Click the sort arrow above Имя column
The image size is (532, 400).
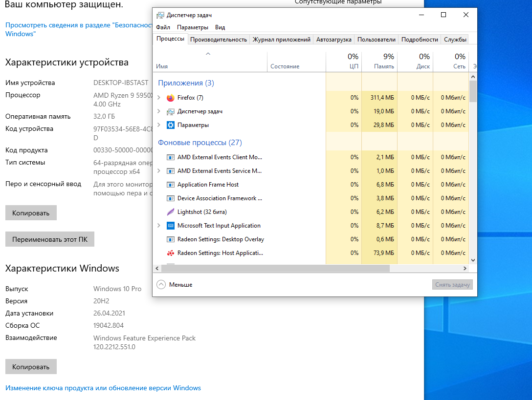(208, 54)
